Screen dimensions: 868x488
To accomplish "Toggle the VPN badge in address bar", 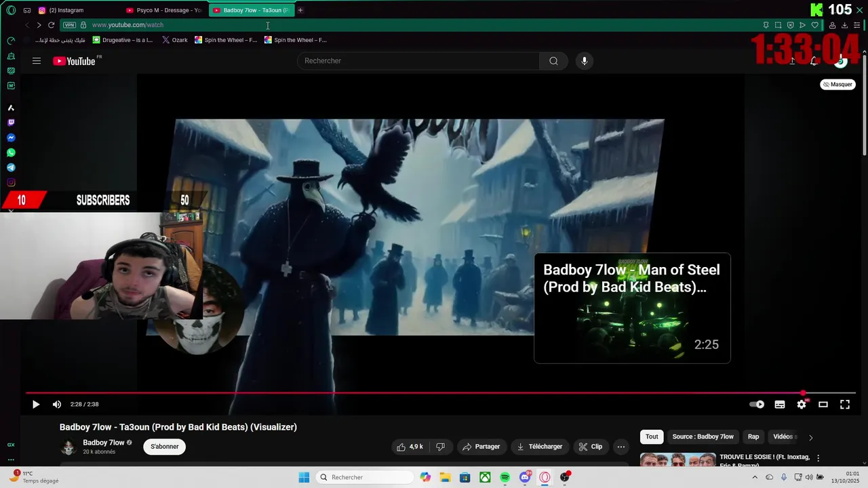I will [69, 25].
